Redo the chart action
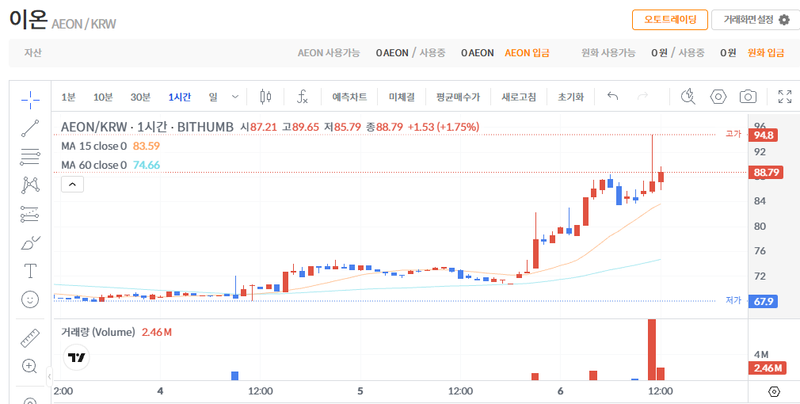Viewport: 800px width, 404px height. (x=643, y=96)
